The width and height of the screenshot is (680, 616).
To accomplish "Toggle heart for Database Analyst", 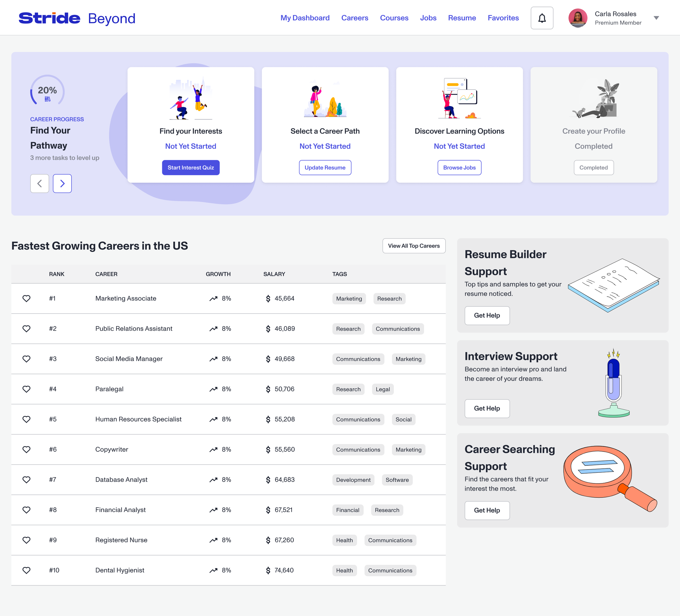I will click(x=26, y=480).
